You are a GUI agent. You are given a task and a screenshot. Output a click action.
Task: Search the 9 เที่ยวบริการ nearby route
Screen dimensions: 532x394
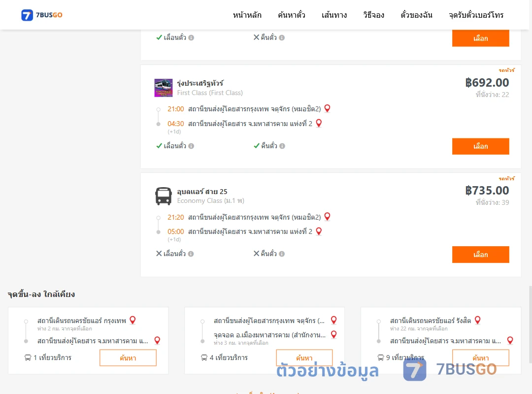coord(480,358)
